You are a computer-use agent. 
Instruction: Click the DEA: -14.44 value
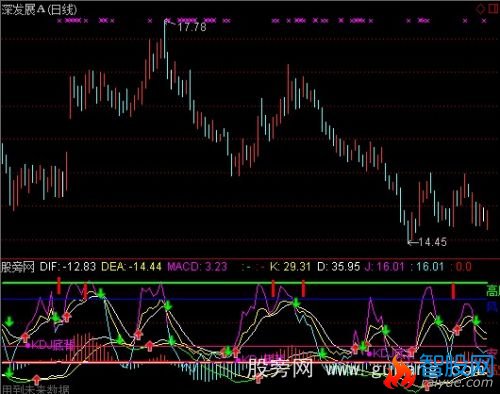(x=131, y=267)
